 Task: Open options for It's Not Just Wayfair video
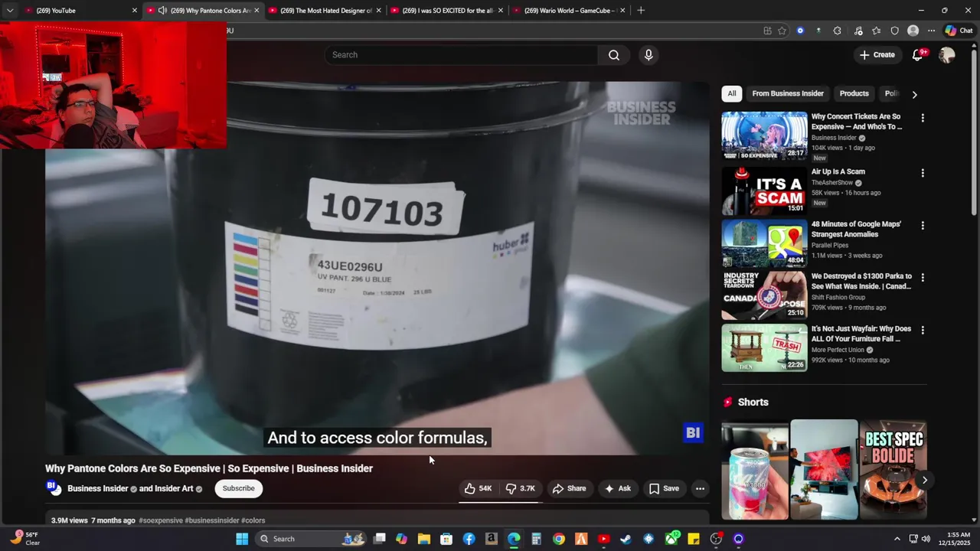point(923,331)
